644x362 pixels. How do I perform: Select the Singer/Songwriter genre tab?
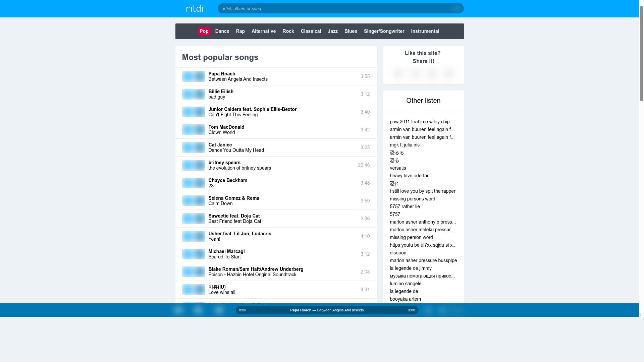[384, 31]
